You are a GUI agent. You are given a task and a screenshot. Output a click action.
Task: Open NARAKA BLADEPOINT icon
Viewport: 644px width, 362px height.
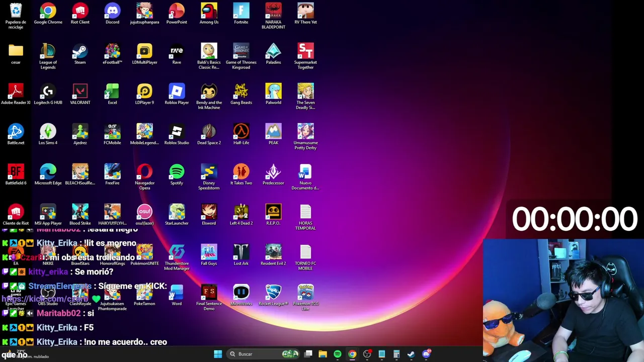point(273,16)
